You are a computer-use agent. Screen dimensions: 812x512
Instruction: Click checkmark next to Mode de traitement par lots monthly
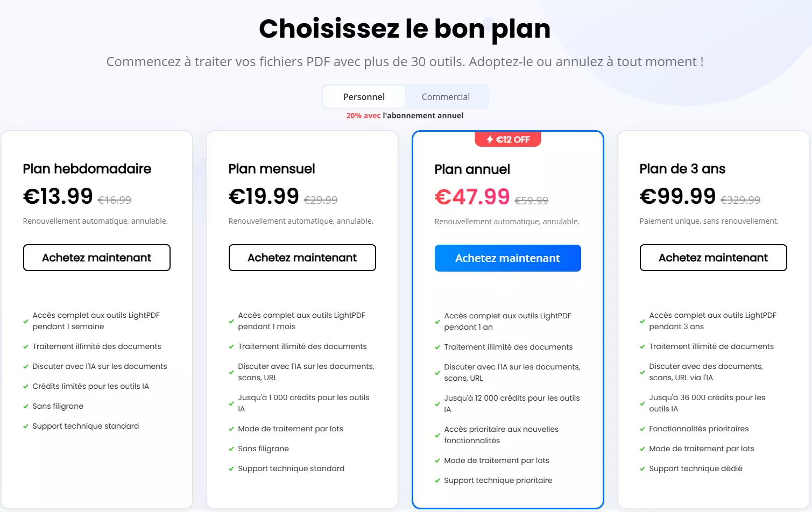click(231, 429)
